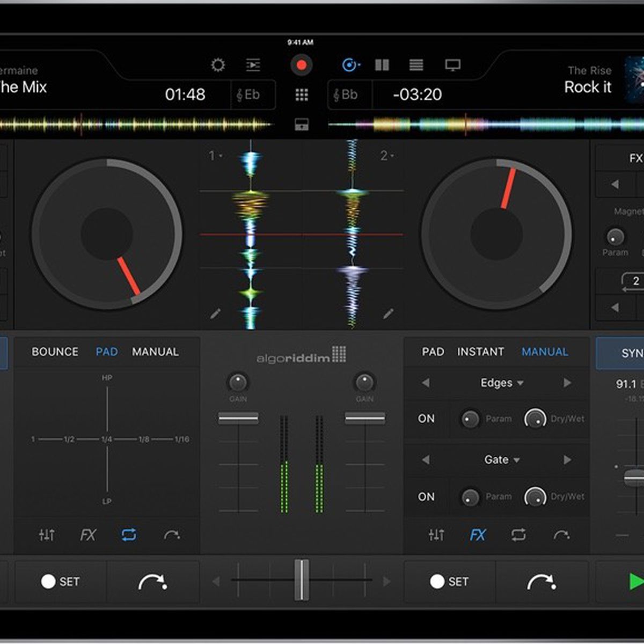Select left deck loop icon
Screen dimensions: 644x644
coord(129,535)
